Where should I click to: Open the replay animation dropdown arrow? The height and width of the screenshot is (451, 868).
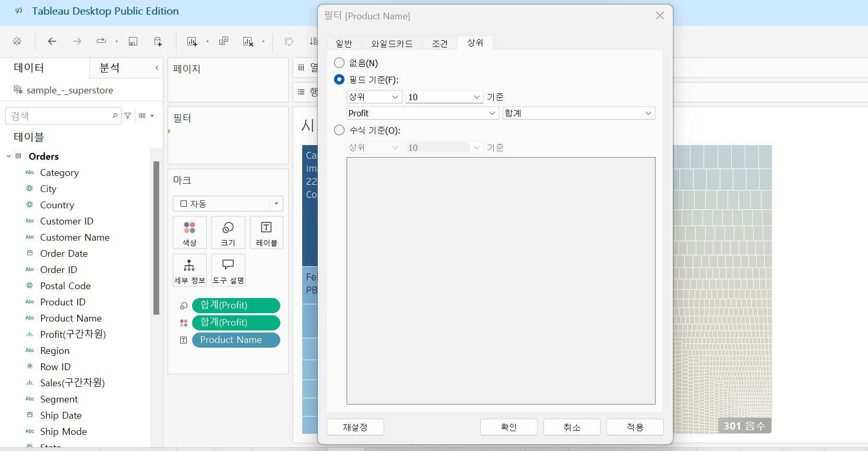pyautogui.click(x=116, y=41)
